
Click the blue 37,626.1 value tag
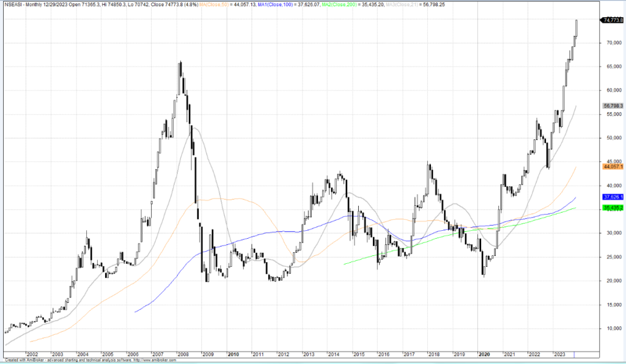point(612,197)
